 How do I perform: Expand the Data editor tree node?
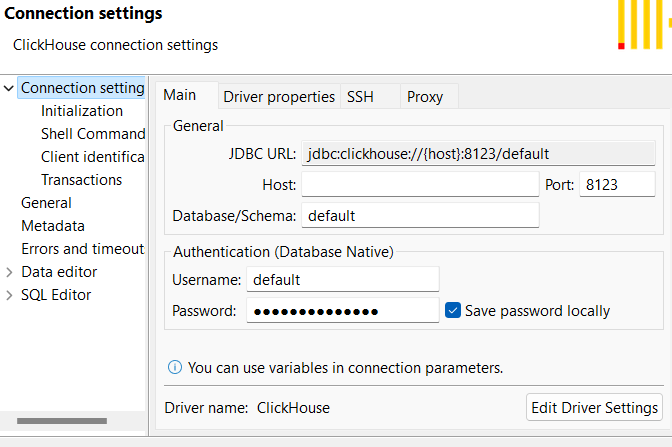pyautogui.click(x=9, y=272)
